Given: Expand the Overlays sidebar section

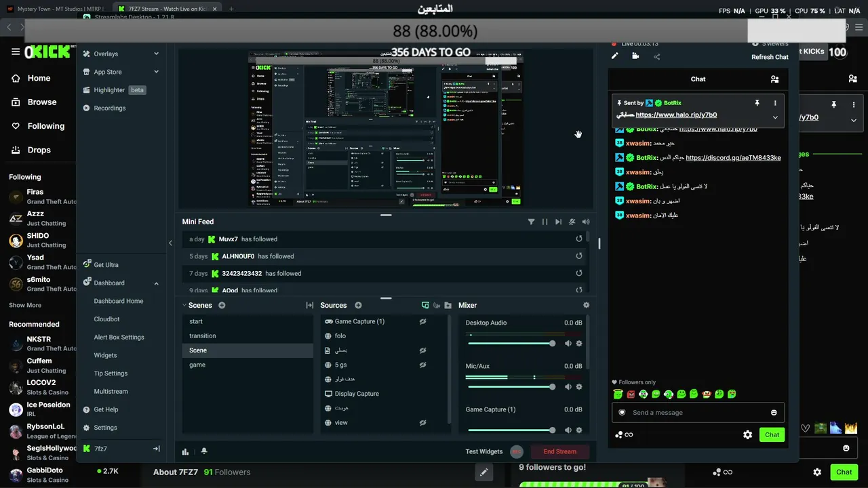Looking at the screenshot, I should (x=156, y=54).
